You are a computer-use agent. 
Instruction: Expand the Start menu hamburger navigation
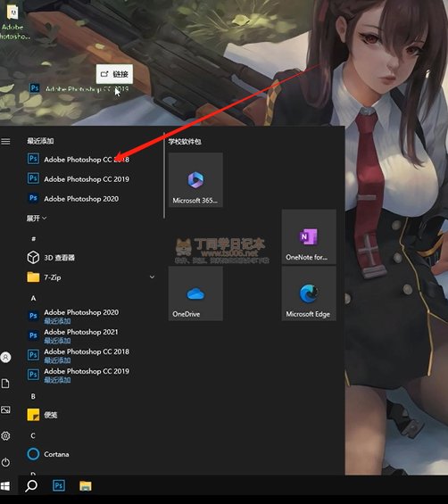point(5,142)
